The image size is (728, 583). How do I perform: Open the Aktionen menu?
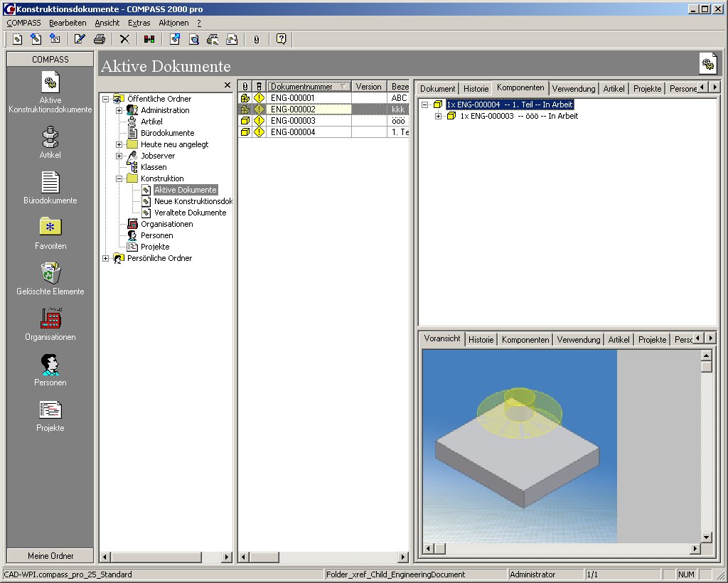point(173,23)
